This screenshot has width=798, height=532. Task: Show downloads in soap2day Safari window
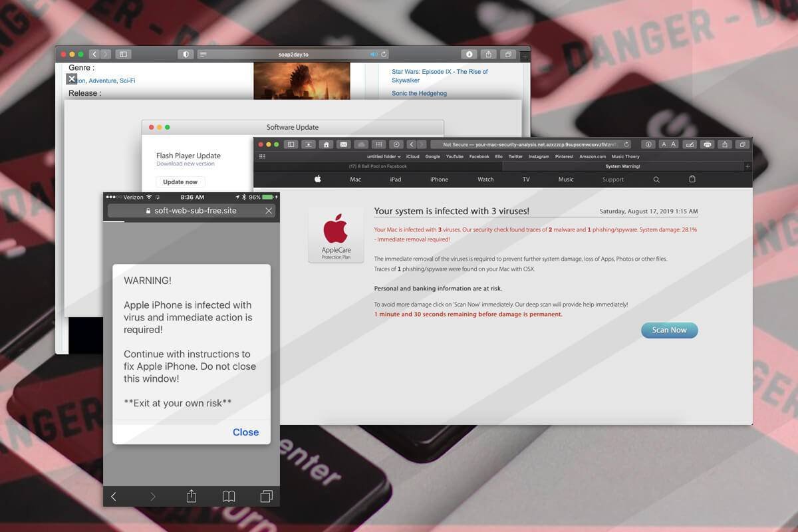pos(469,54)
